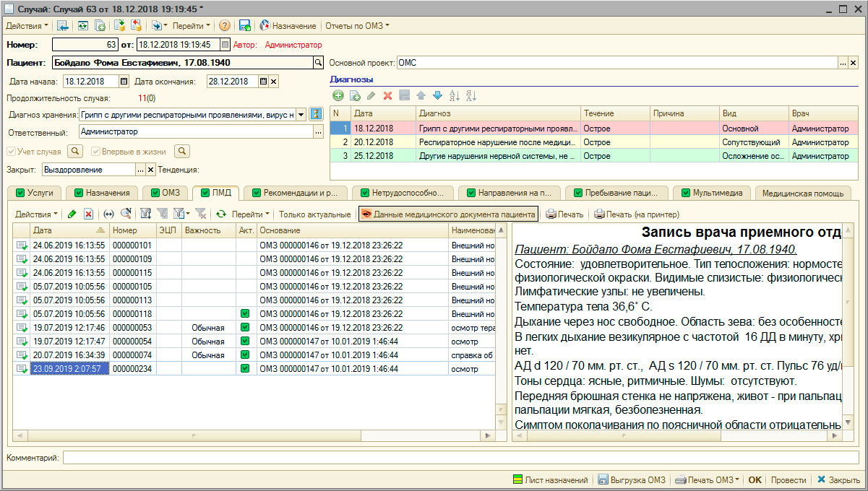Click the refresh icon in ПМД toolbar

pyautogui.click(x=221, y=214)
